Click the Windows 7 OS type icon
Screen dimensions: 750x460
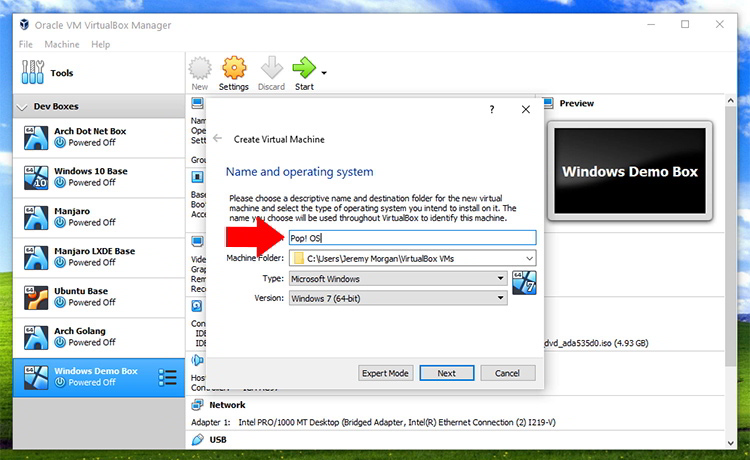(524, 283)
